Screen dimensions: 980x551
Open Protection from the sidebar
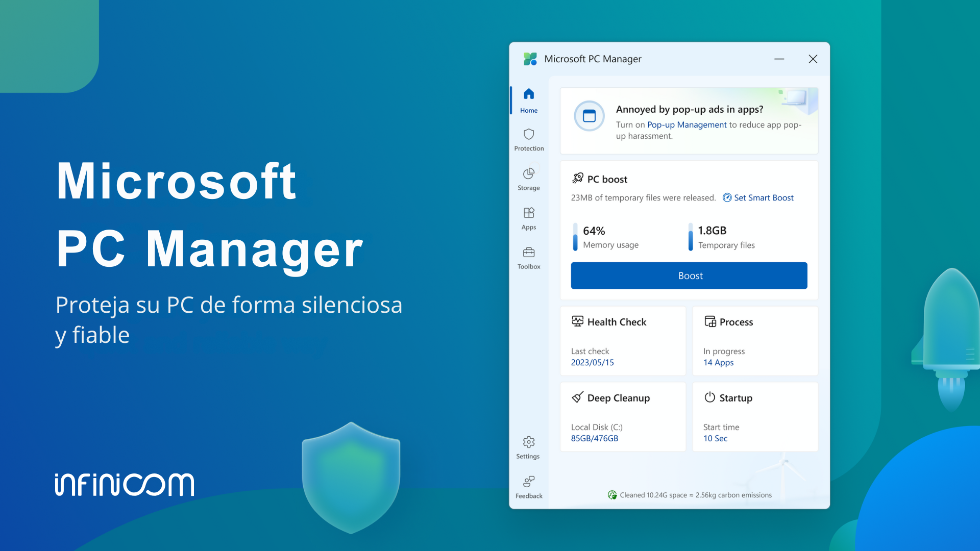528,134
